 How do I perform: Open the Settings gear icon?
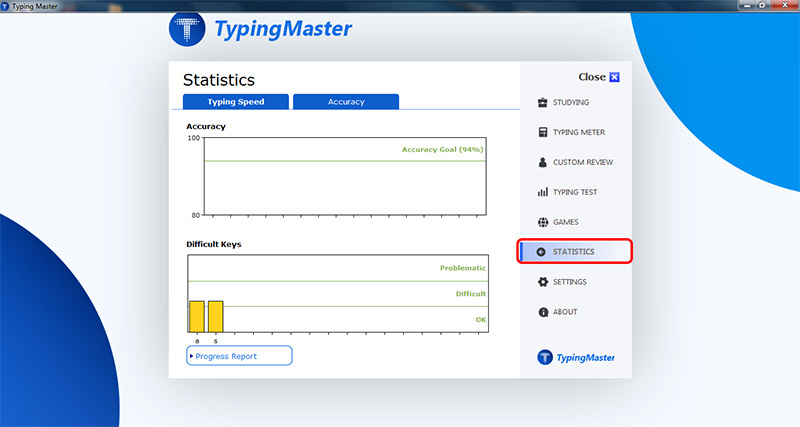pyautogui.click(x=543, y=282)
